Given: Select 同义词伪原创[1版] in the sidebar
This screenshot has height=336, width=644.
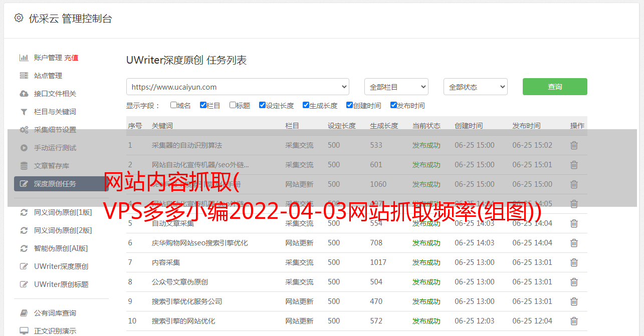Looking at the screenshot, I should pyautogui.click(x=63, y=212).
